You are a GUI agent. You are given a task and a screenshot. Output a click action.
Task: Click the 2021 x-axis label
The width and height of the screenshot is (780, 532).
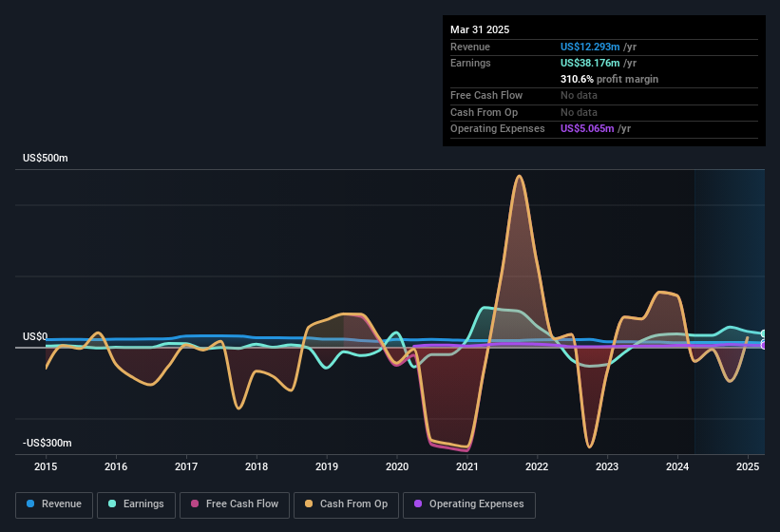(x=467, y=466)
